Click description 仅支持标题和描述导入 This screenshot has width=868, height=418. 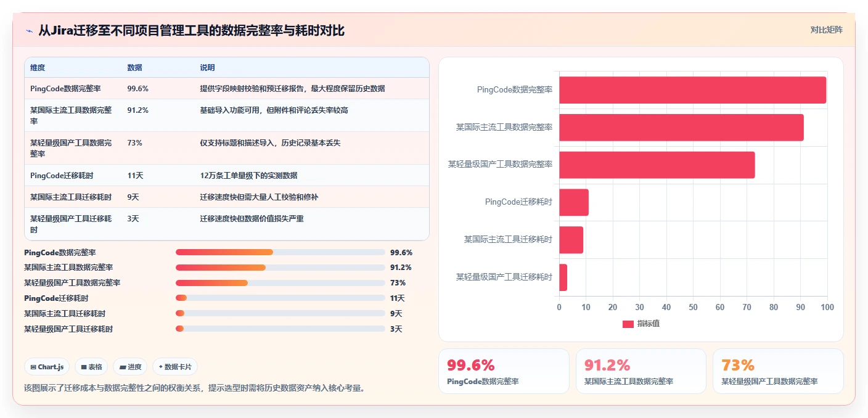[270, 143]
